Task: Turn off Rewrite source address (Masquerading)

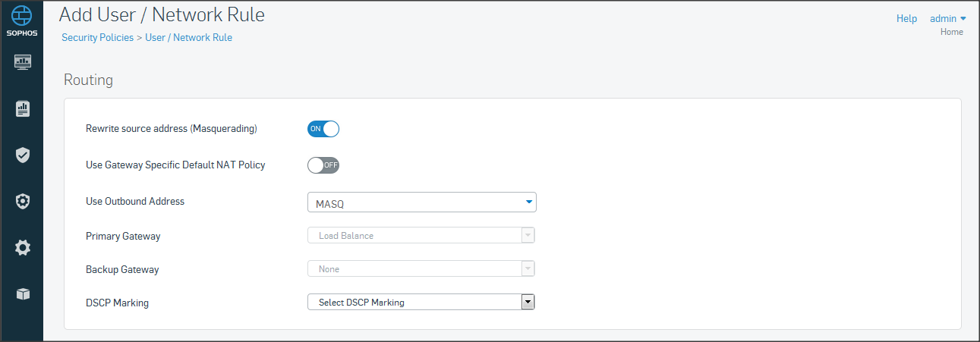Action: [323, 129]
